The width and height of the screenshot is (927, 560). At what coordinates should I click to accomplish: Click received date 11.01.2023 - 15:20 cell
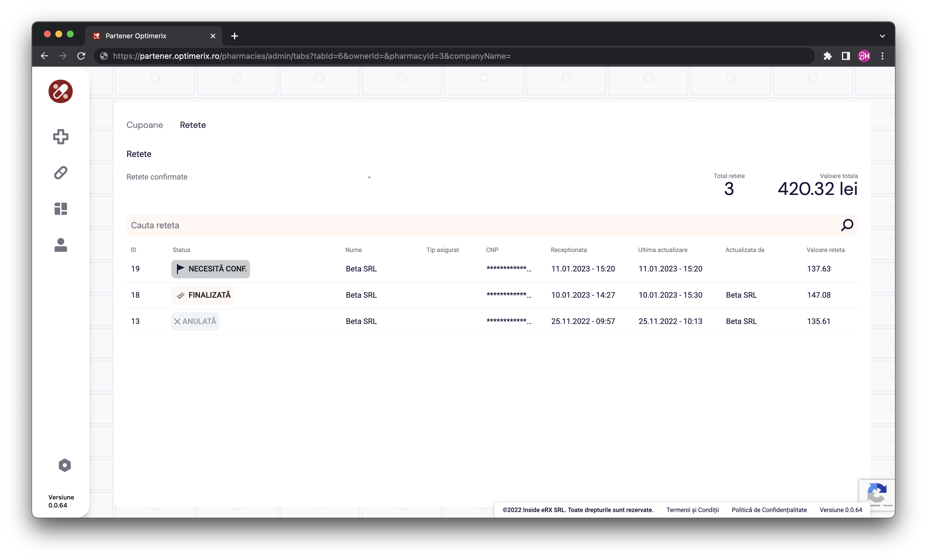coord(583,269)
